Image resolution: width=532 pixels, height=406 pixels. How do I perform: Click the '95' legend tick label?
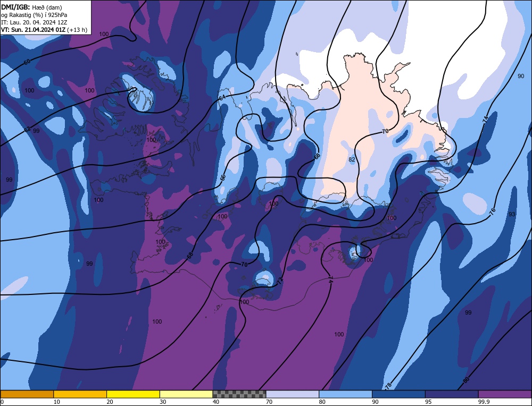click(x=428, y=402)
